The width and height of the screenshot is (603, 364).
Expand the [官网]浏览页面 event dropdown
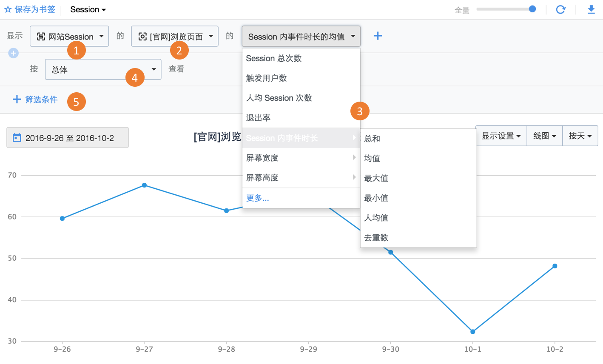175,37
